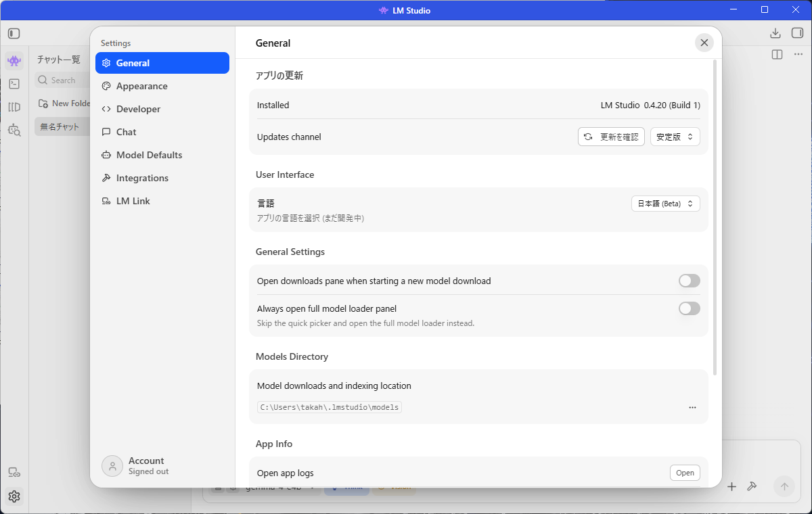This screenshot has height=514, width=812.
Task: Open the Appearance settings tab
Action: [x=162, y=86]
